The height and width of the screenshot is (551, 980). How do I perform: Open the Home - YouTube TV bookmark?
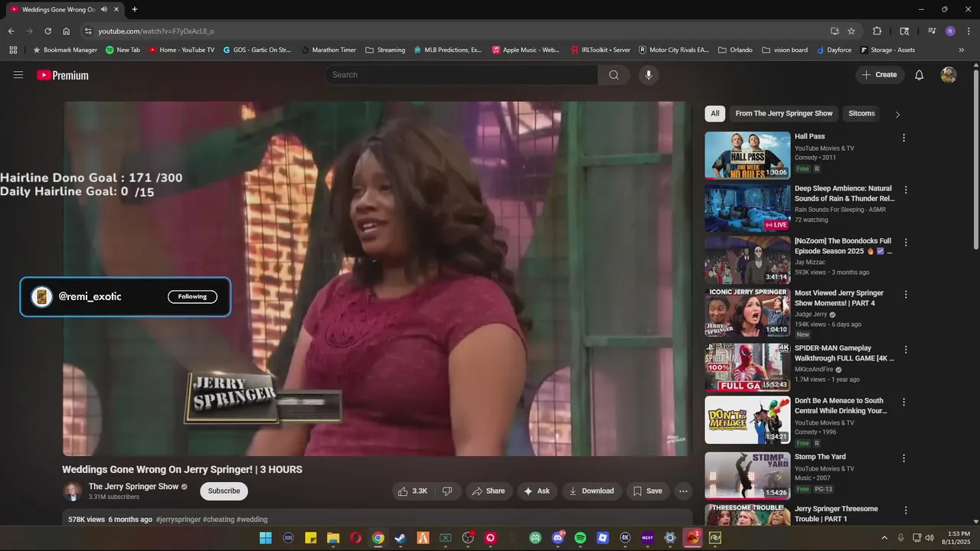point(181,50)
